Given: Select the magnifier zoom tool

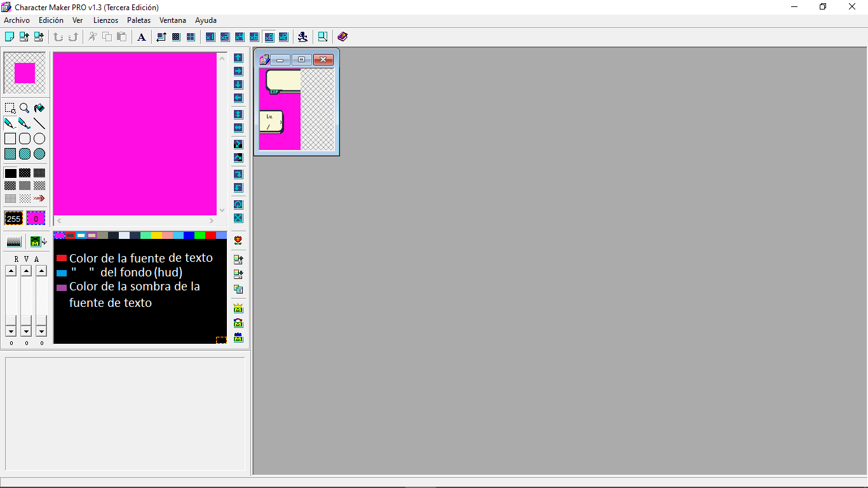Looking at the screenshot, I should [24, 108].
